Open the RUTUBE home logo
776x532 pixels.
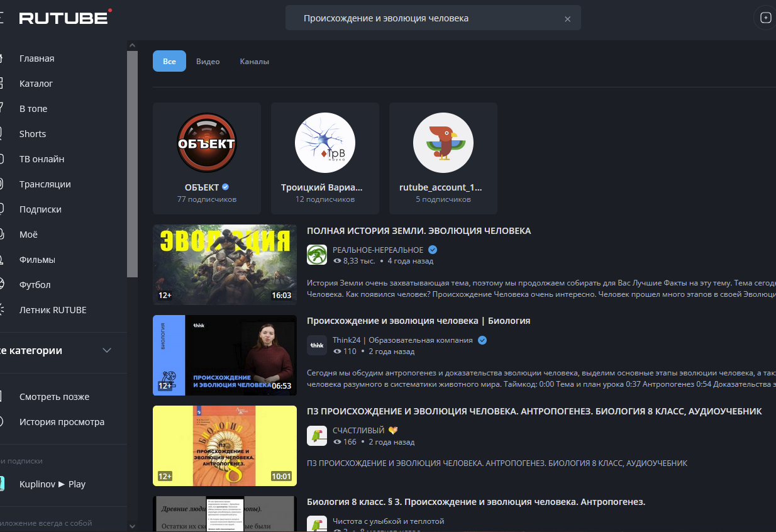click(65, 17)
